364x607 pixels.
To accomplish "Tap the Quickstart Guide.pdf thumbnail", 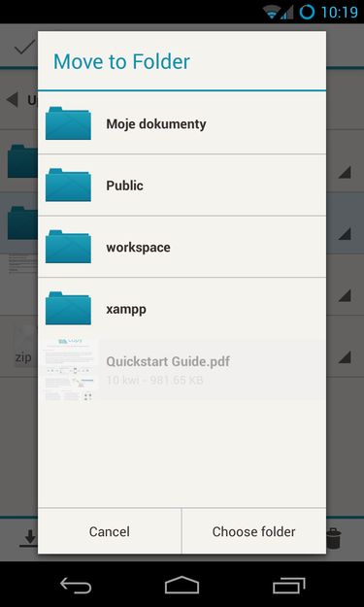I will pyautogui.click(x=70, y=369).
